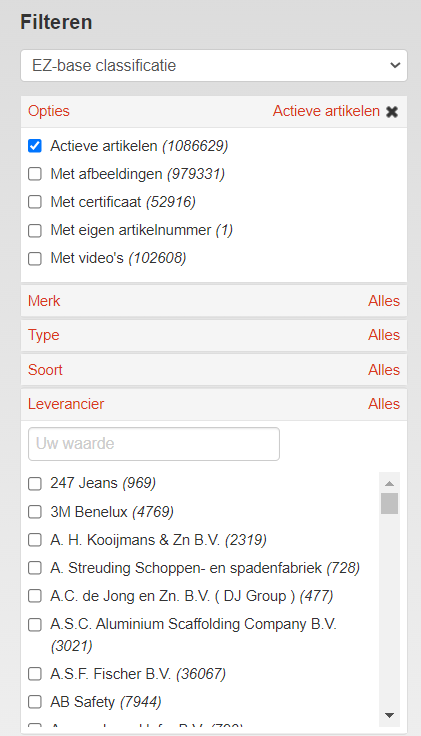Tick the Met certificaat option
421x736 pixels.
35,202
